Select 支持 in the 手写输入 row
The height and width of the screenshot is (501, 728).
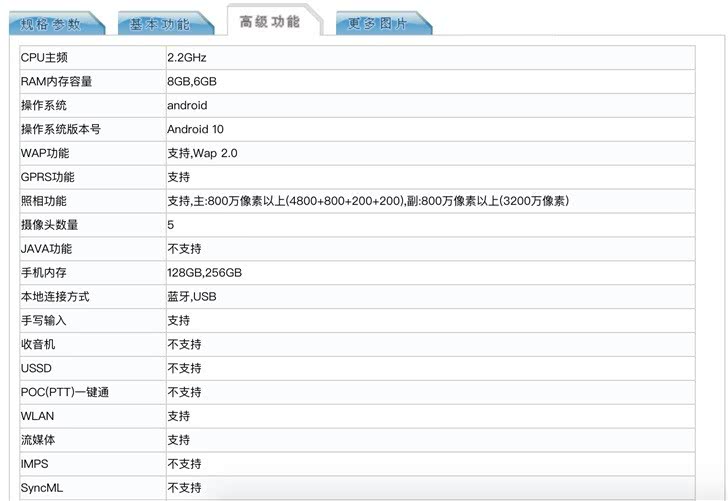click(179, 321)
